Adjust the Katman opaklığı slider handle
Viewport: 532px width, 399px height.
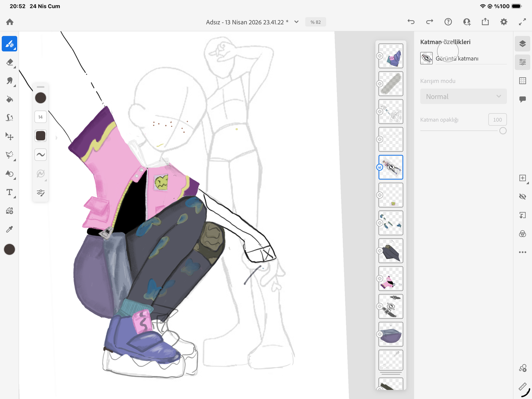coord(503,131)
